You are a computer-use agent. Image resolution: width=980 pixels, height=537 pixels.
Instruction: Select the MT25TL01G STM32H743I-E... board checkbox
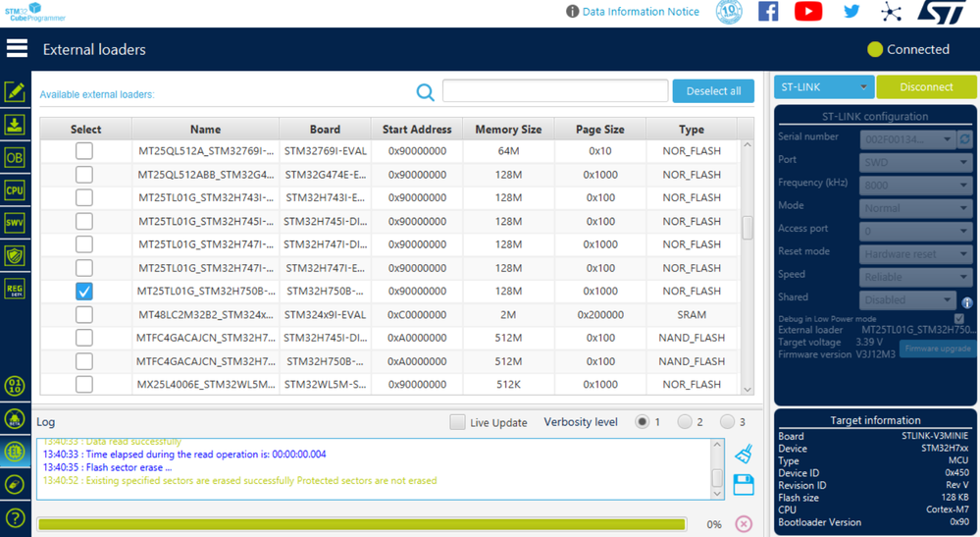[x=84, y=197]
